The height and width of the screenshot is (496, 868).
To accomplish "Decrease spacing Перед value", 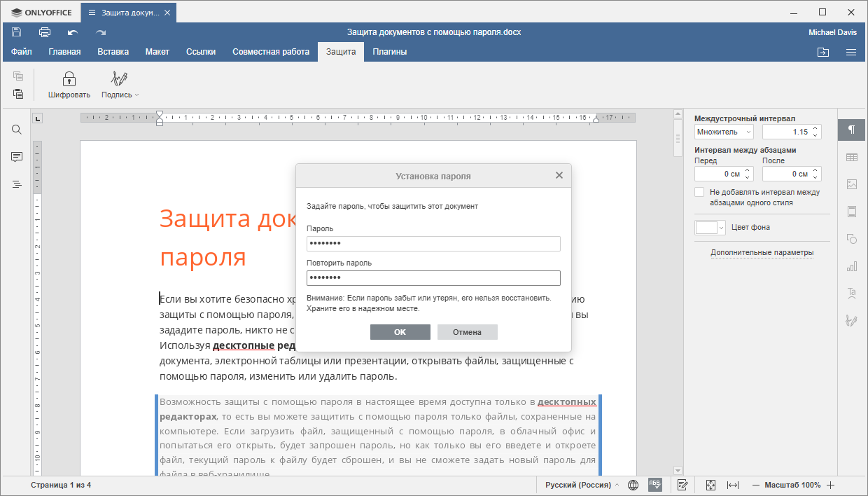I will 748,177.
